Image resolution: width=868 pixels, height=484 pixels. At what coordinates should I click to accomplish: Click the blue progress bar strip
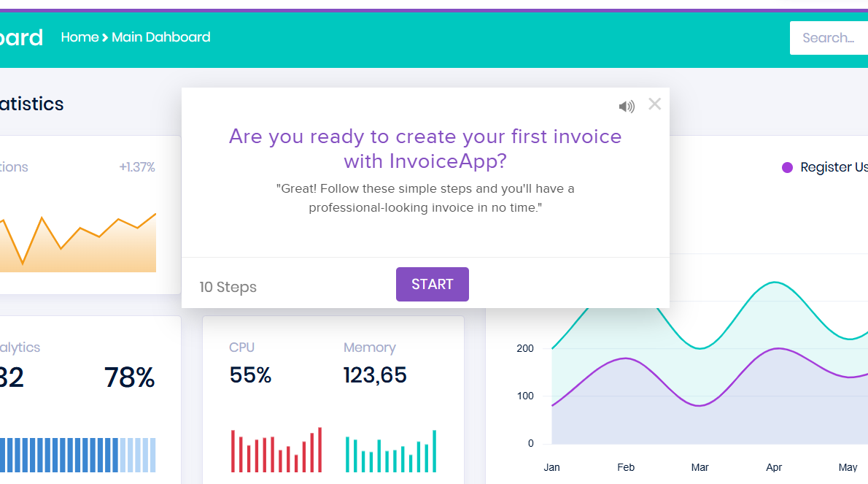[77, 455]
